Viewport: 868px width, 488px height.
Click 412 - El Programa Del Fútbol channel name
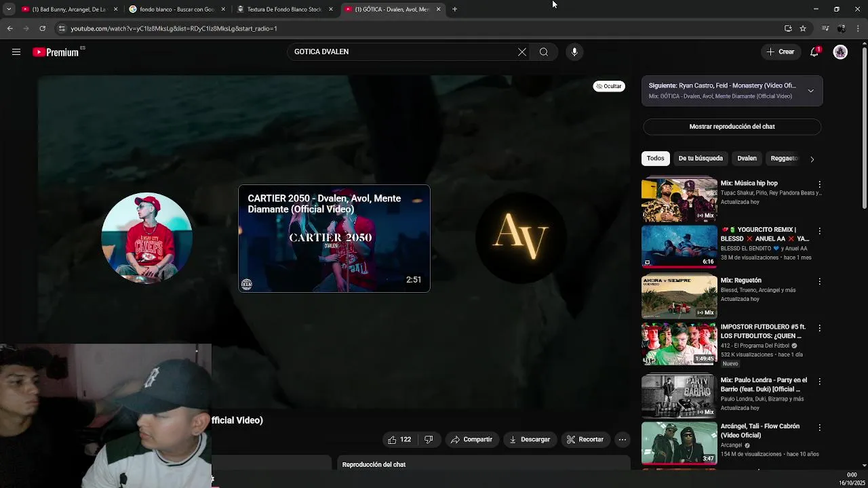click(x=754, y=346)
